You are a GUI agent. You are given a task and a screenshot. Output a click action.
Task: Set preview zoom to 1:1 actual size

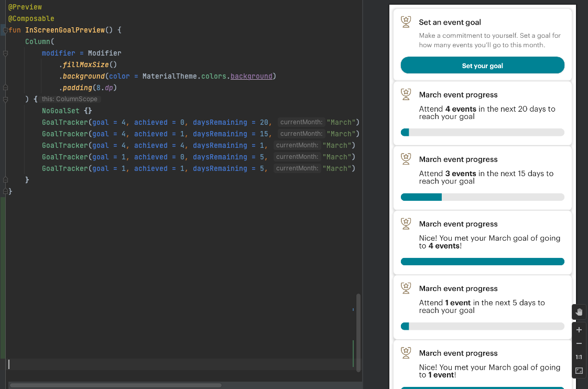coord(579,357)
